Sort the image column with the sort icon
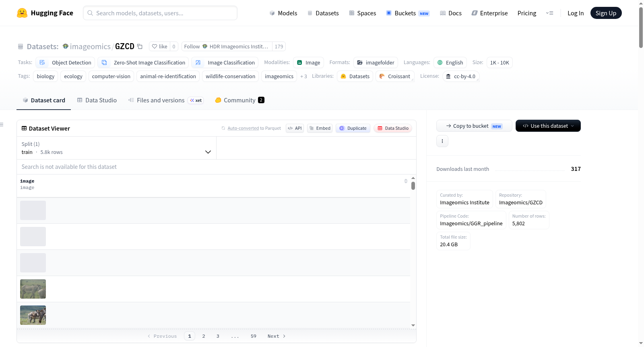Screen dimensions: 644x347 pyautogui.click(x=406, y=181)
